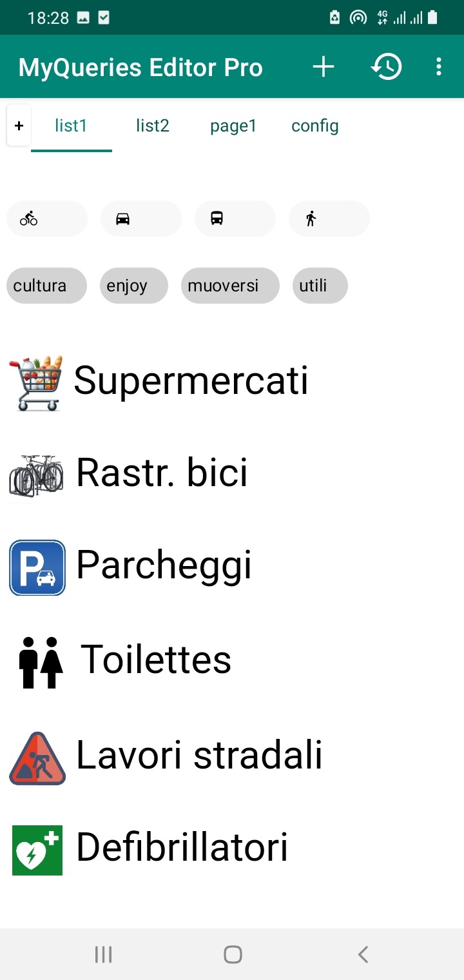Screen dimensions: 464x980
Task: Go to the config tab
Action: click(315, 126)
